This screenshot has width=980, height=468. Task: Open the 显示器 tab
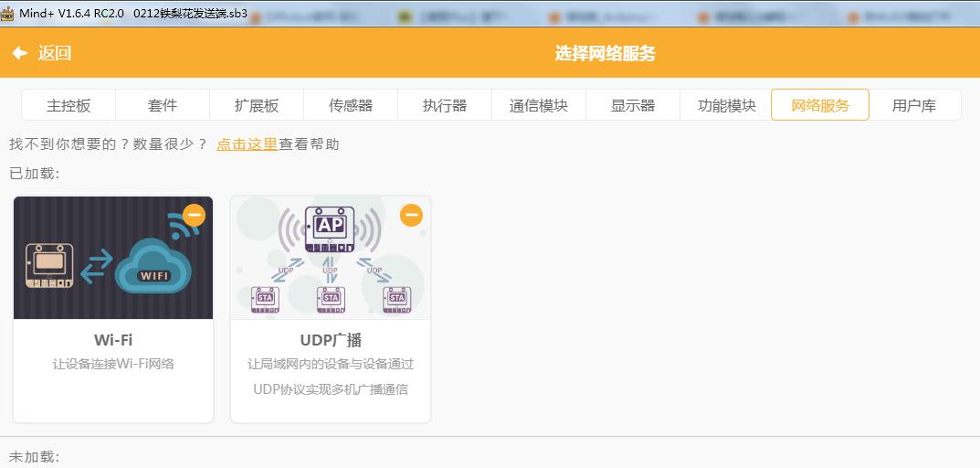pyautogui.click(x=633, y=105)
